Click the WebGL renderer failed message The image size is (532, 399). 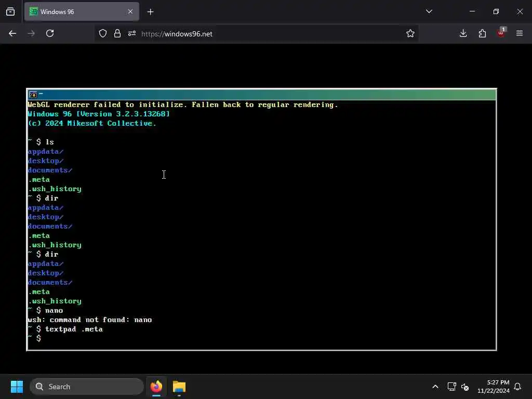click(182, 105)
